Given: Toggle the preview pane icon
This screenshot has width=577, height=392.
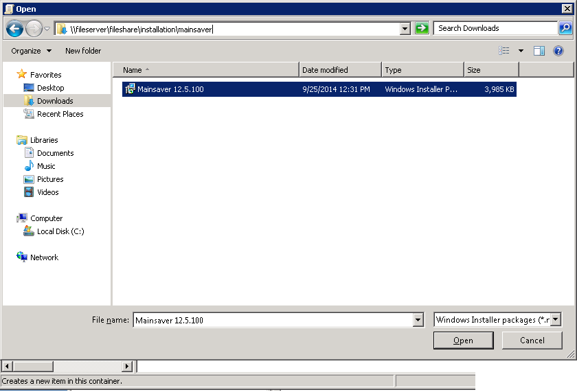Looking at the screenshot, I should pos(539,51).
